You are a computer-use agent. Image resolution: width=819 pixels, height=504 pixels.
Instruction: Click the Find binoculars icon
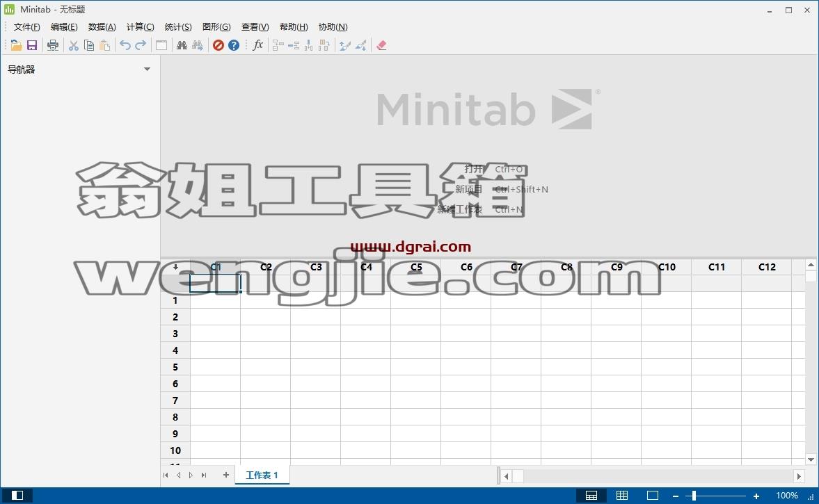(182, 45)
